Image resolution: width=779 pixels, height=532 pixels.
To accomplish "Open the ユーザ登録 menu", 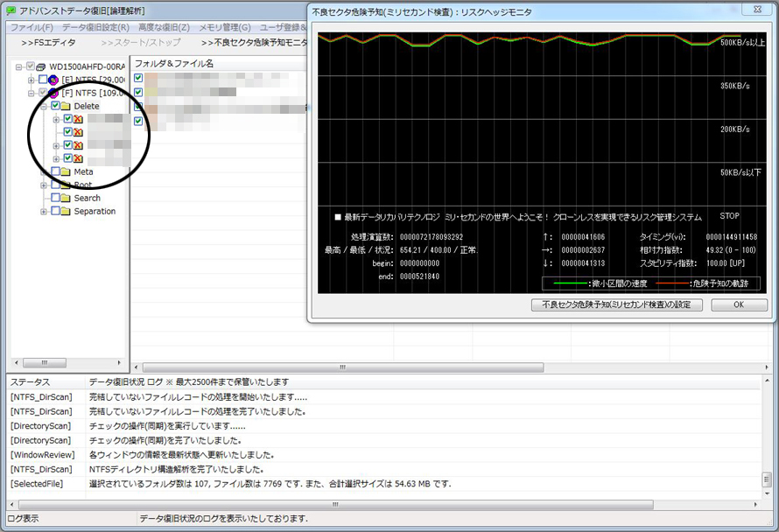I will pyautogui.click(x=283, y=27).
